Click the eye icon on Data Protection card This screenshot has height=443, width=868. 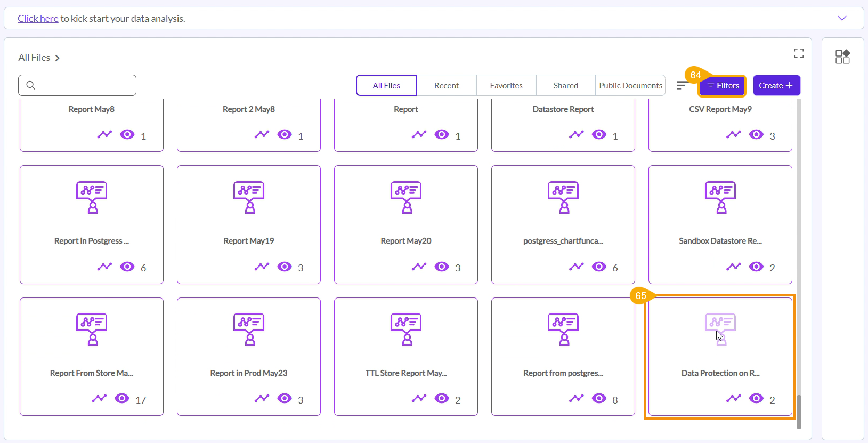point(756,398)
